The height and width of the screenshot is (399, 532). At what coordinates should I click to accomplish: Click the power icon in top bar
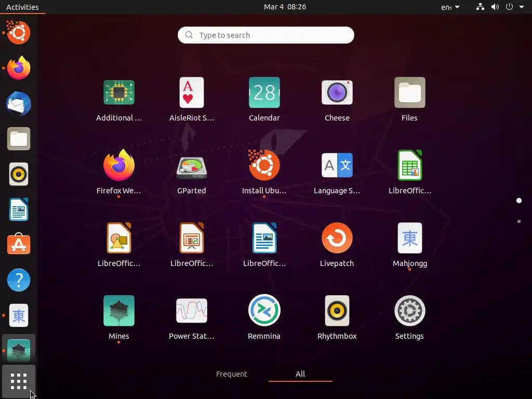509,7
